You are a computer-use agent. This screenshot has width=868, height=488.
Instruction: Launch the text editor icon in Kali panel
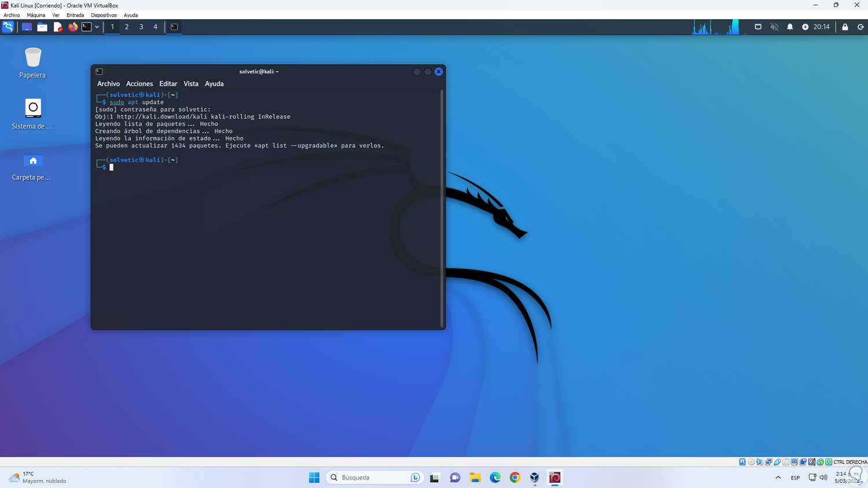click(x=58, y=27)
